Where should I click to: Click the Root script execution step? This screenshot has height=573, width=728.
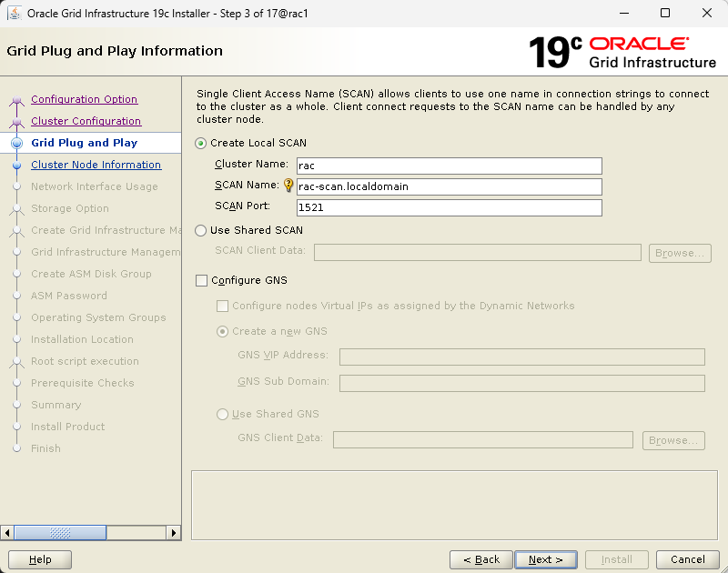[x=85, y=361]
